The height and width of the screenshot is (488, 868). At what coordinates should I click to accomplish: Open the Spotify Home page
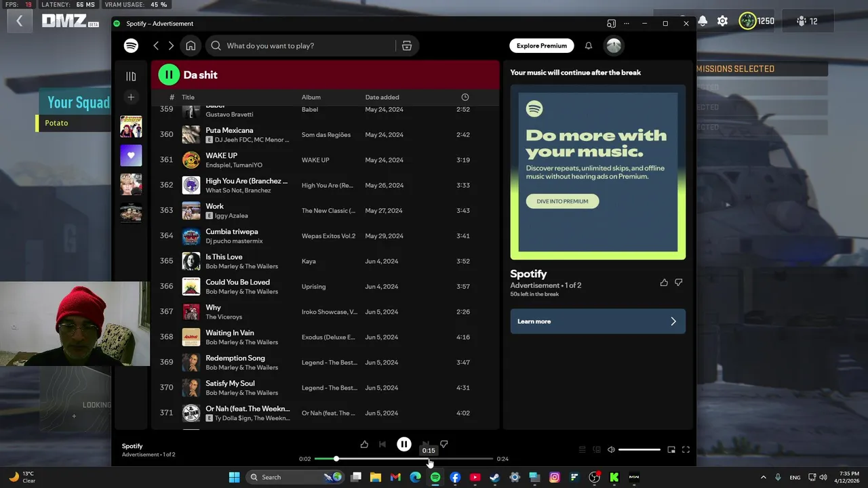pyautogui.click(x=191, y=45)
